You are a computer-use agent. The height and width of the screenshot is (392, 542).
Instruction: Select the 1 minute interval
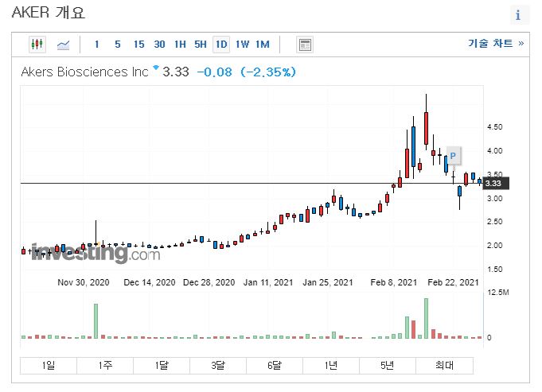pyautogui.click(x=97, y=45)
